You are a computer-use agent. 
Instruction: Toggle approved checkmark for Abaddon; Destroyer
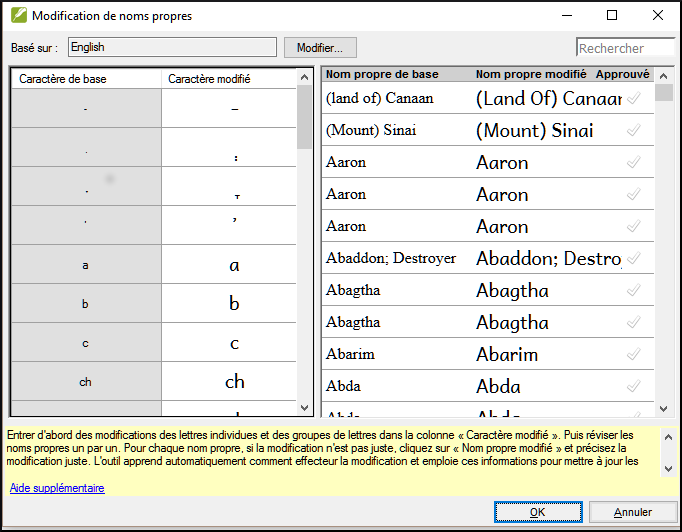[634, 258]
